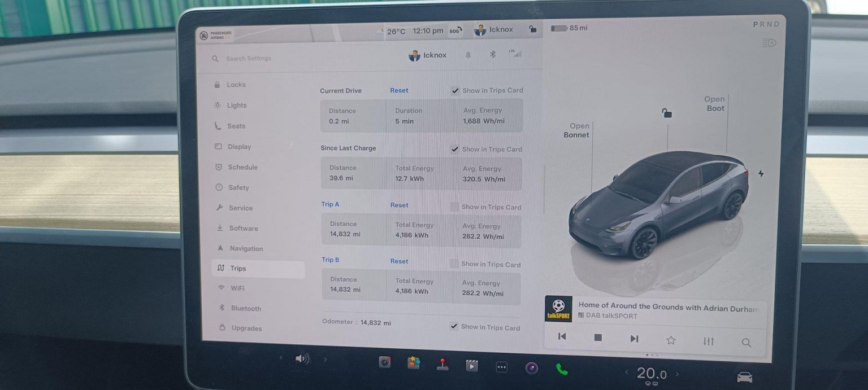
Task: Decrease cabin temperature with left arrow
Action: coord(626,372)
